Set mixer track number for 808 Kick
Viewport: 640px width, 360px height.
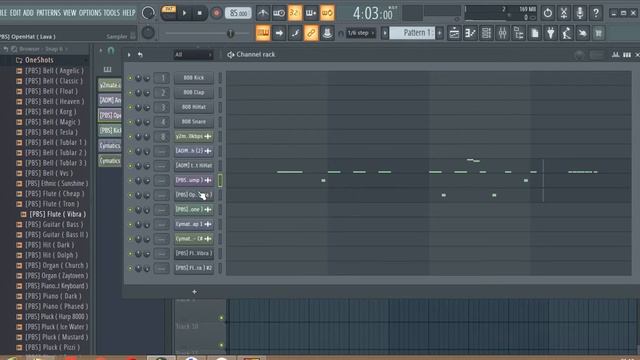click(x=162, y=78)
